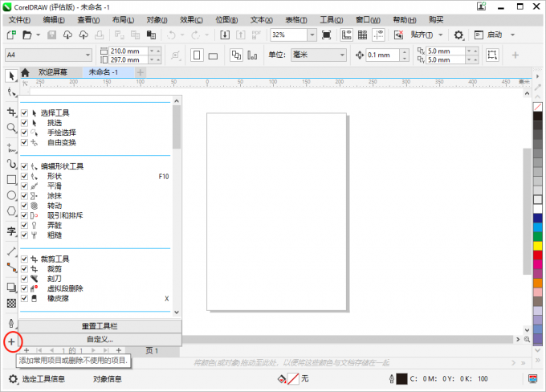Select the Freehand drawing tool
The height and width of the screenshot is (392, 546).
click(x=11, y=148)
